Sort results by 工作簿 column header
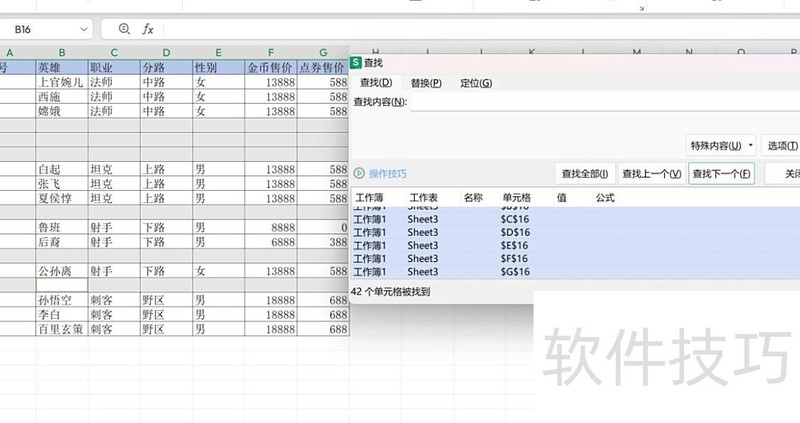 coord(369,198)
